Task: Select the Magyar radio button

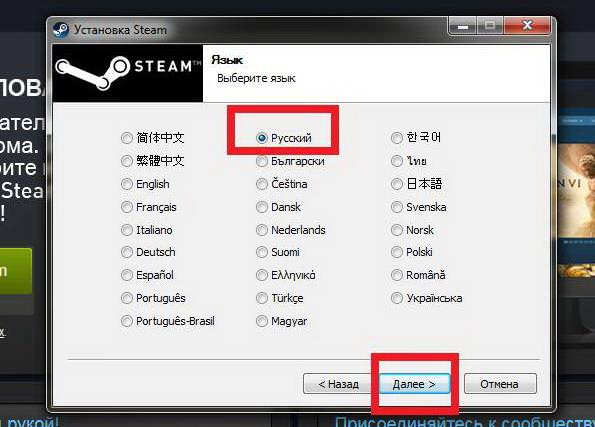Action: (262, 321)
